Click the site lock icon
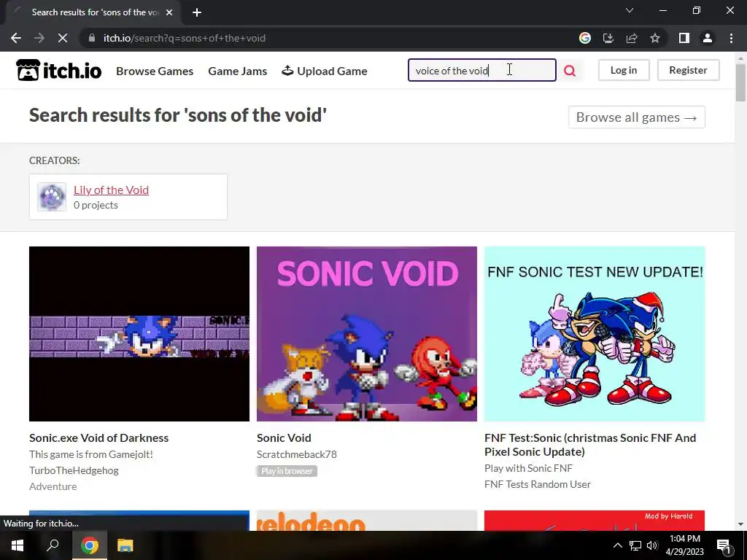 (92, 38)
